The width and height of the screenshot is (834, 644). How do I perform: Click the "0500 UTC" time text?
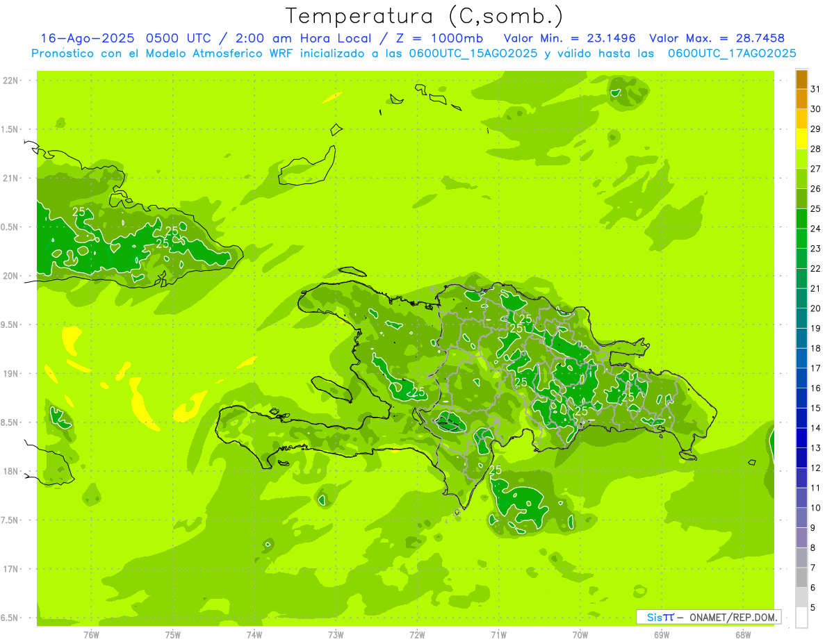pyautogui.click(x=178, y=38)
